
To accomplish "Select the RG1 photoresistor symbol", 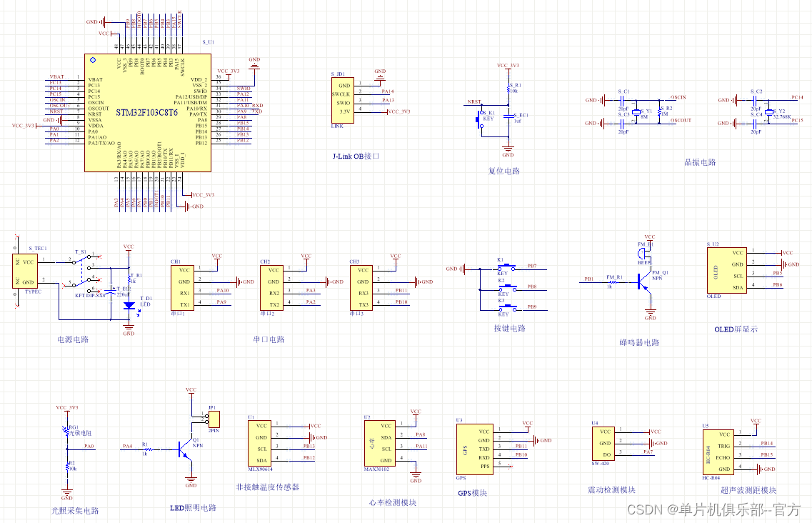I will pyautogui.click(x=67, y=430).
